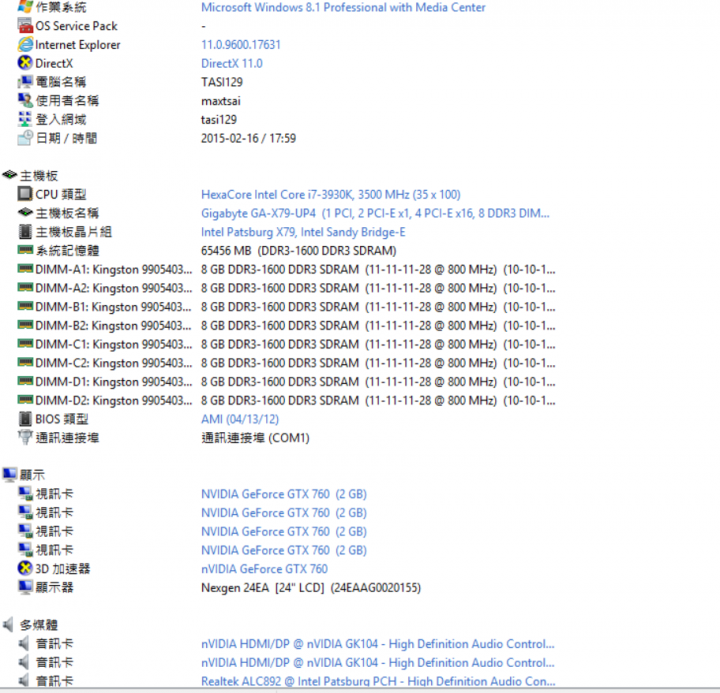Click the 作業系統 Windows flag icon
The height and width of the screenshot is (693, 720).
[x=25, y=6]
